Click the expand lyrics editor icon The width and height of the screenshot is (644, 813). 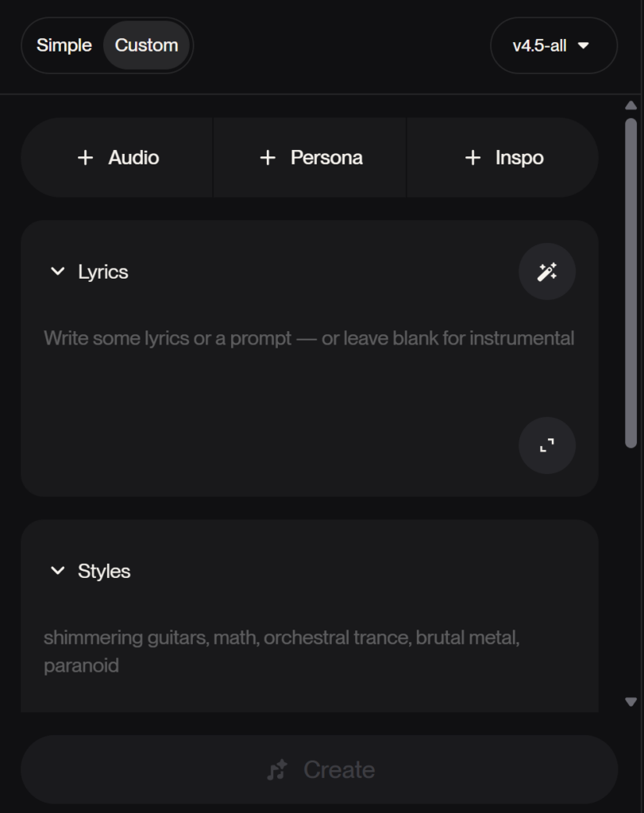click(x=547, y=445)
